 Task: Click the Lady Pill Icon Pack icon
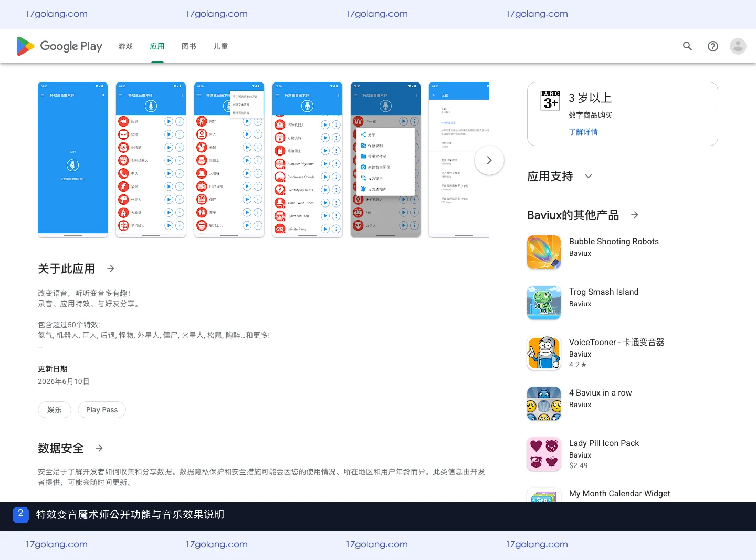(544, 454)
